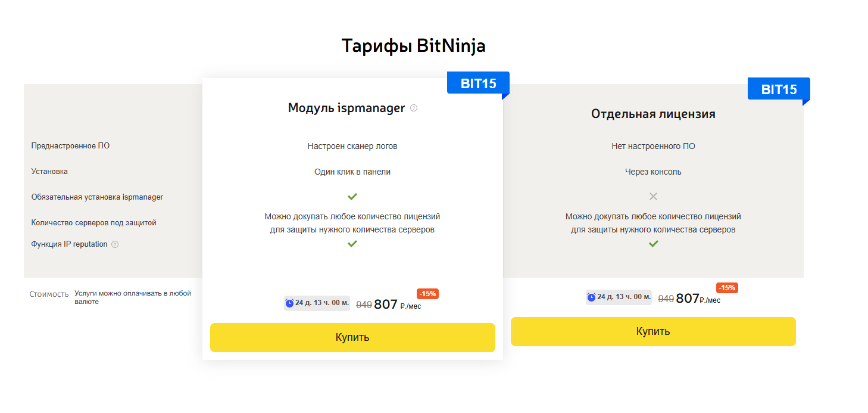Click the BIT15 badge on Модуль ispmanager card
The height and width of the screenshot is (413, 868).
coord(479,83)
